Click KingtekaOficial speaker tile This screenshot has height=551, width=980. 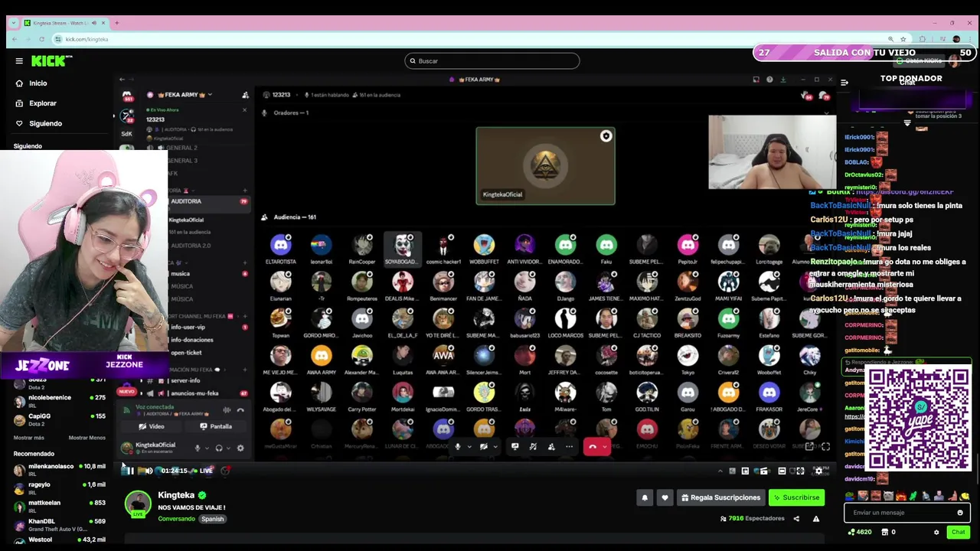(x=545, y=166)
